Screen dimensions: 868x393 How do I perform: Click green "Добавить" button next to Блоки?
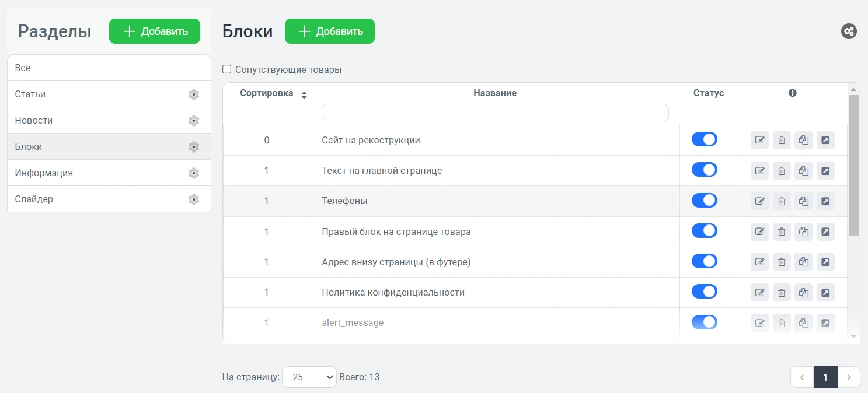coord(329,31)
